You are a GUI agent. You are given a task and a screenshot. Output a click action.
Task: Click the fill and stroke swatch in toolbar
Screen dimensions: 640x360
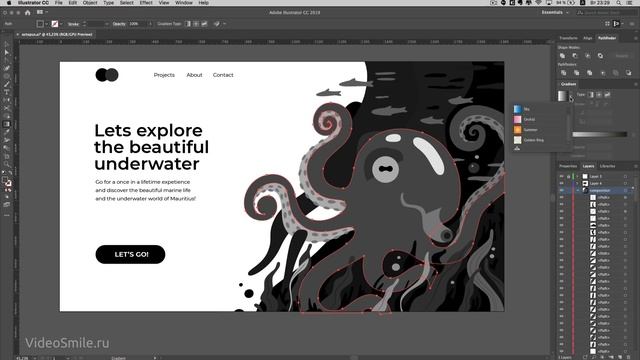point(7,181)
